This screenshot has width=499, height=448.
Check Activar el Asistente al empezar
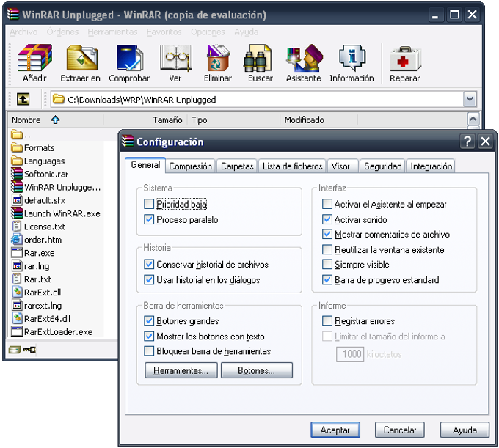click(327, 204)
